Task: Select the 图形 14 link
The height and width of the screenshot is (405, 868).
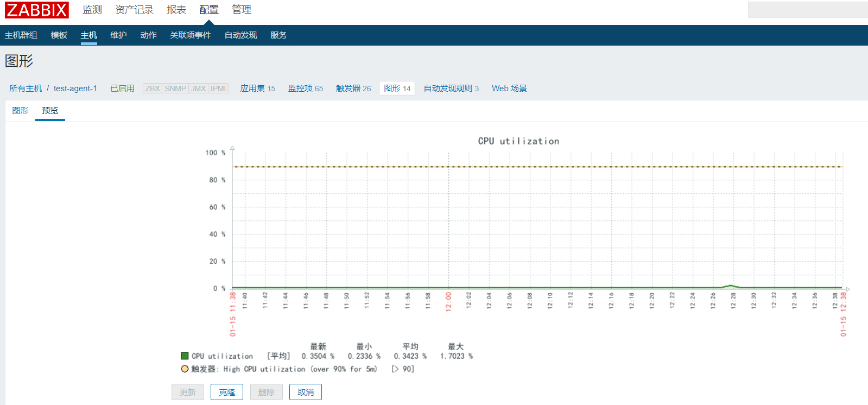Action: [x=397, y=88]
